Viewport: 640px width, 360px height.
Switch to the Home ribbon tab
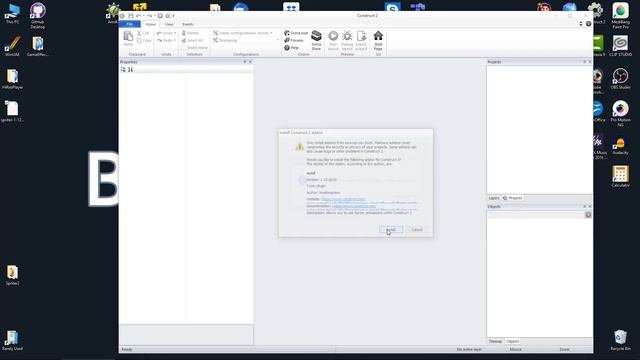point(150,24)
